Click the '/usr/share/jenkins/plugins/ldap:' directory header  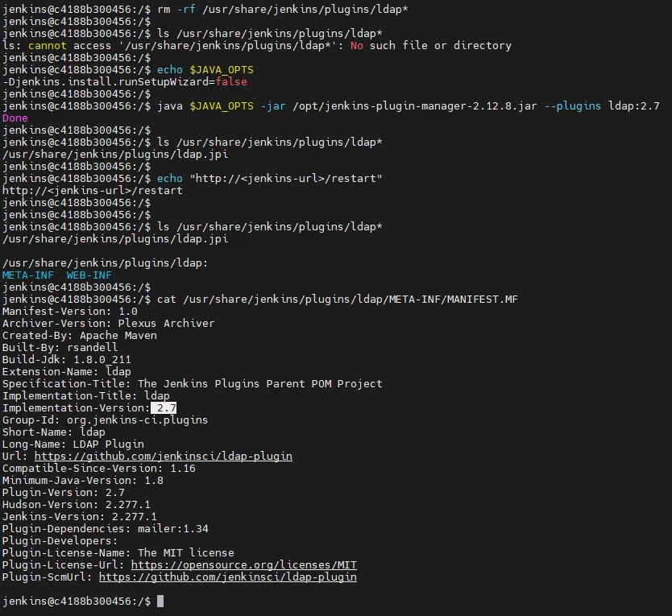click(105, 263)
